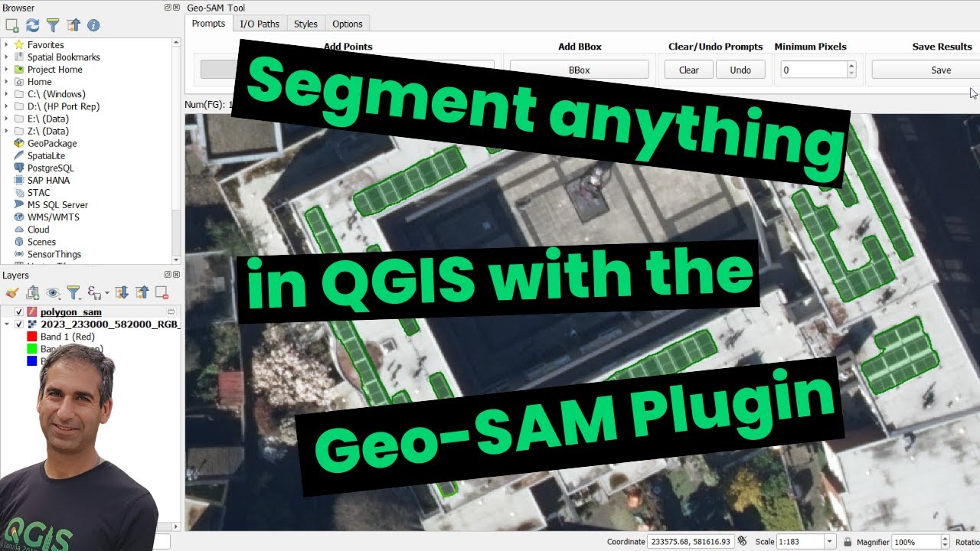Expand the Project Home node
980x551 pixels.
6,70
